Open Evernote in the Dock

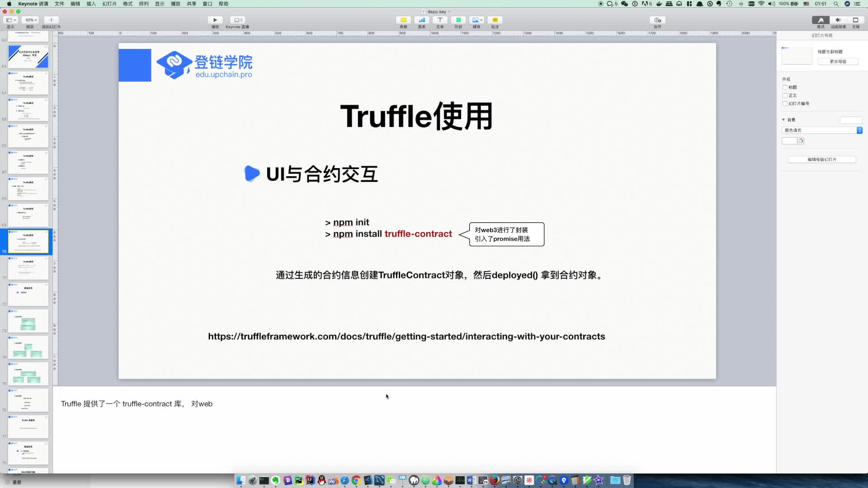tap(276, 480)
